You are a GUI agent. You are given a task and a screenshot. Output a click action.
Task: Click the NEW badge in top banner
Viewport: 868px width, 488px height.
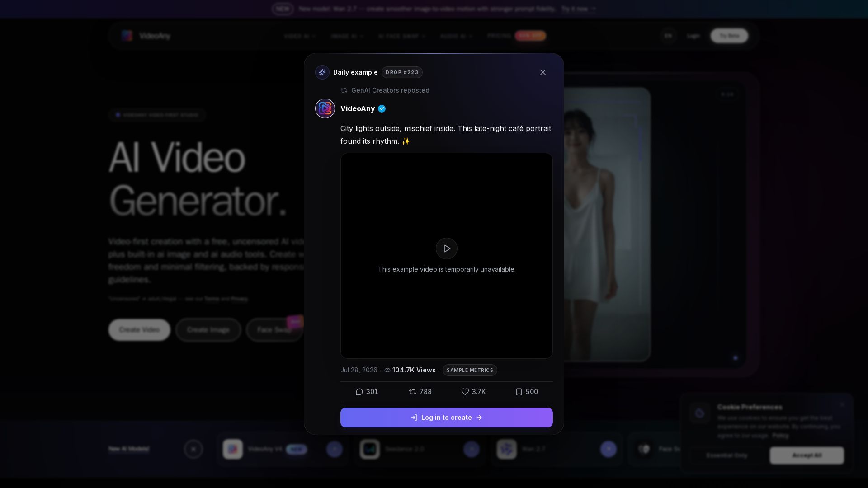[x=283, y=9]
